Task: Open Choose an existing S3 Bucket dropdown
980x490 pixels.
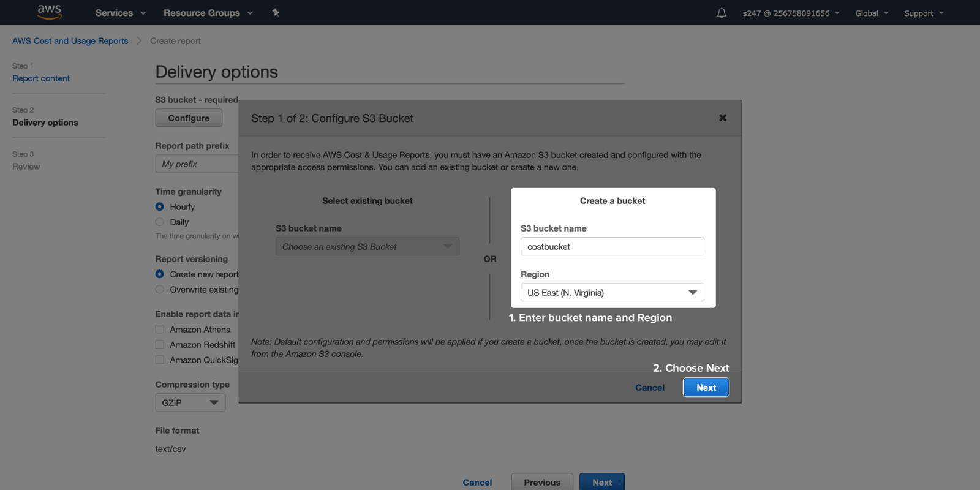Action: (x=367, y=246)
